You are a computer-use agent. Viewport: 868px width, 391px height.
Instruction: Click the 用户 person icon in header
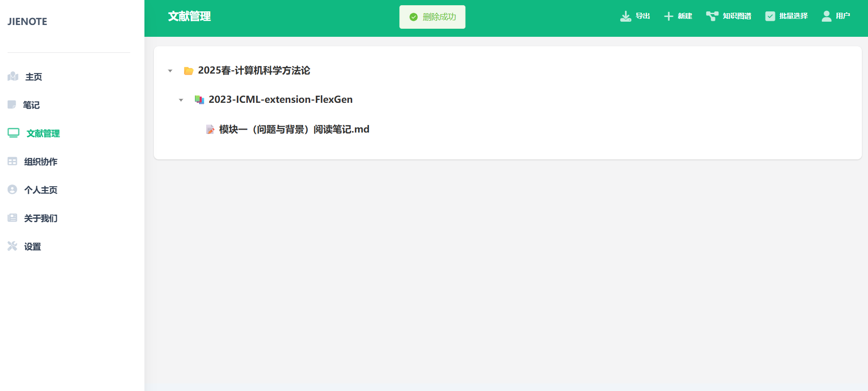pyautogui.click(x=826, y=17)
